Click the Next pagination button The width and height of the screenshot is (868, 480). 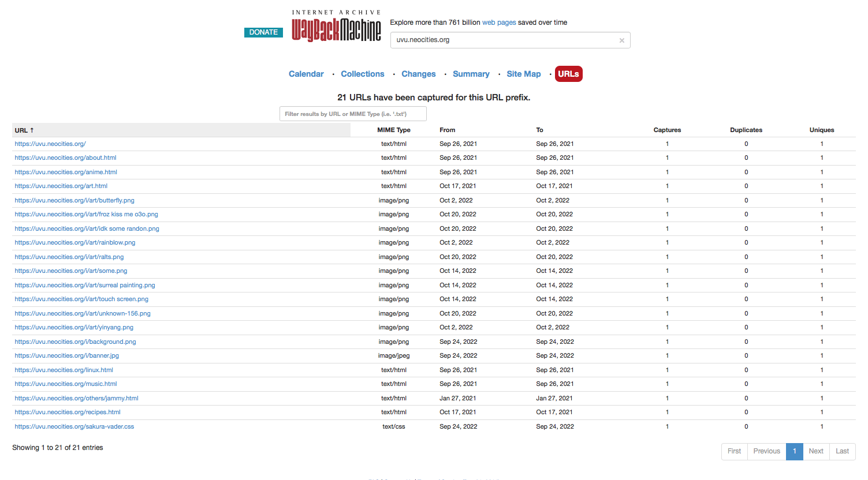click(x=816, y=451)
